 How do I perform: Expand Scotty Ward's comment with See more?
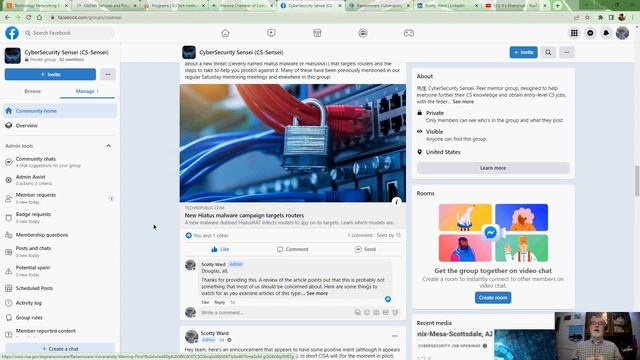317,293
